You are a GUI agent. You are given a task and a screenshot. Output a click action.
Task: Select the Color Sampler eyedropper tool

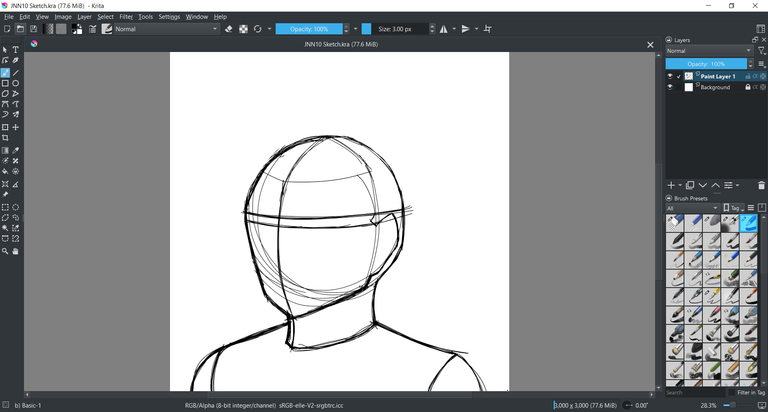coord(16,150)
